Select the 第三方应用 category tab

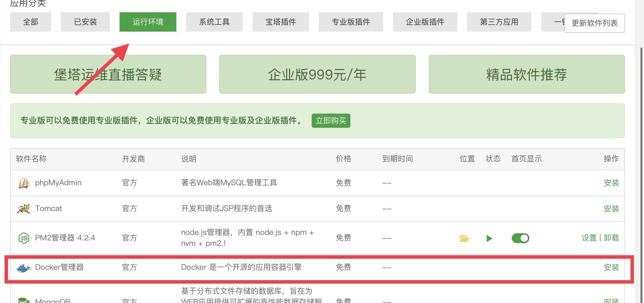[499, 22]
